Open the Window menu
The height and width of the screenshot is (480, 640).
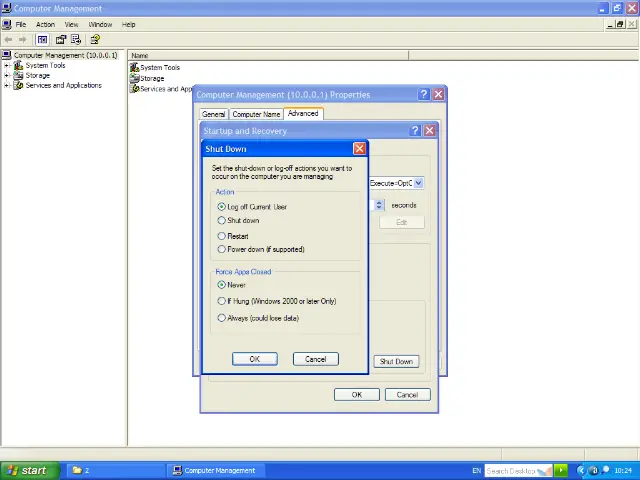(x=100, y=24)
